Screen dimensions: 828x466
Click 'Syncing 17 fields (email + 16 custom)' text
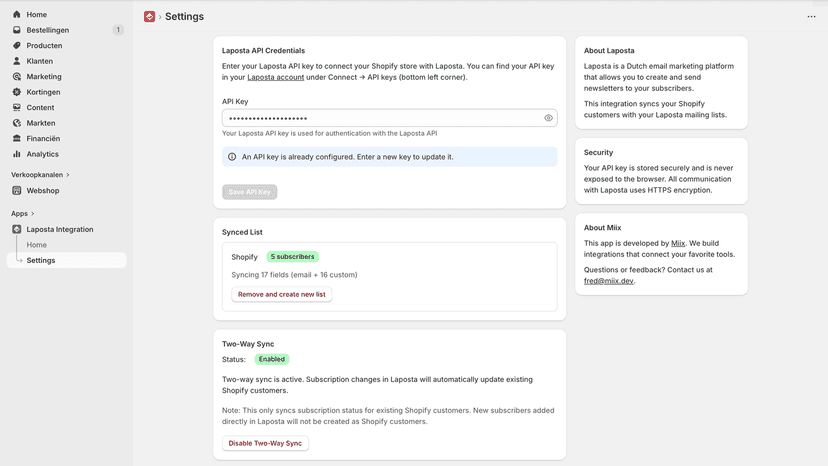[x=294, y=275]
